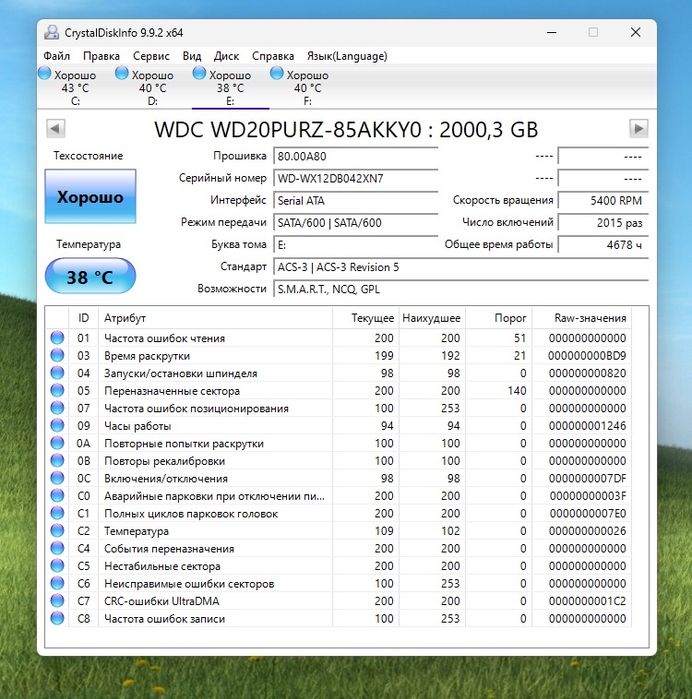Click the CrystalDiskInfo app icon in title bar
Screen dimensions: 692x699
(x=52, y=33)
